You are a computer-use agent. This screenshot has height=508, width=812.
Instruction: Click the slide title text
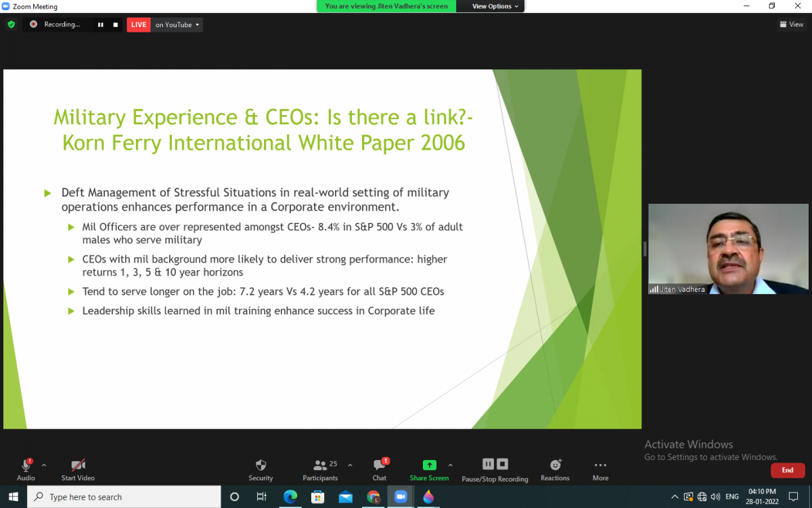tap(263, 130)
